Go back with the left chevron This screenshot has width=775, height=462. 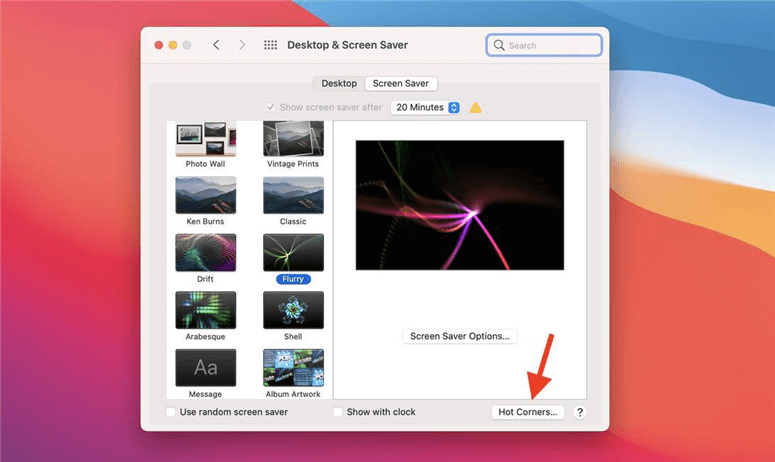[216, 45]
